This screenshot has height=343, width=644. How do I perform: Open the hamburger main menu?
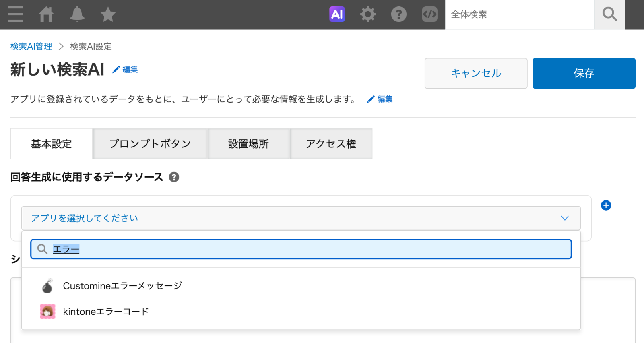15,14
